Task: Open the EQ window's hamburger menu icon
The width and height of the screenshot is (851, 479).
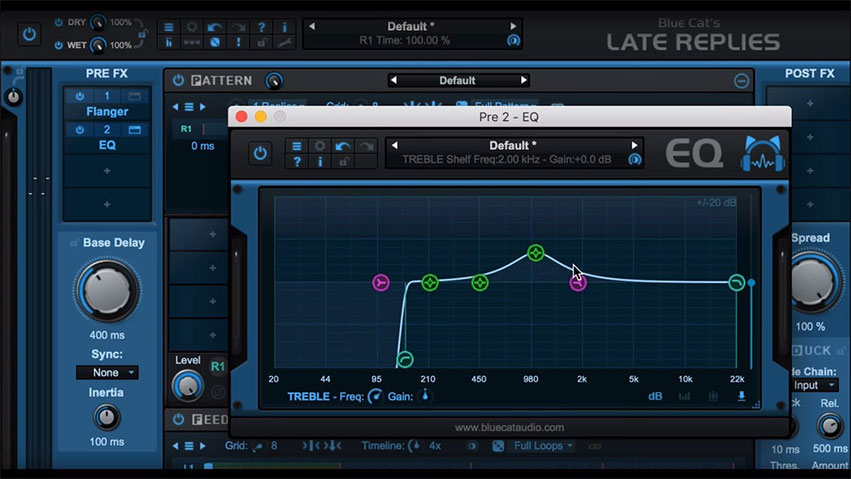Action: 297,146
